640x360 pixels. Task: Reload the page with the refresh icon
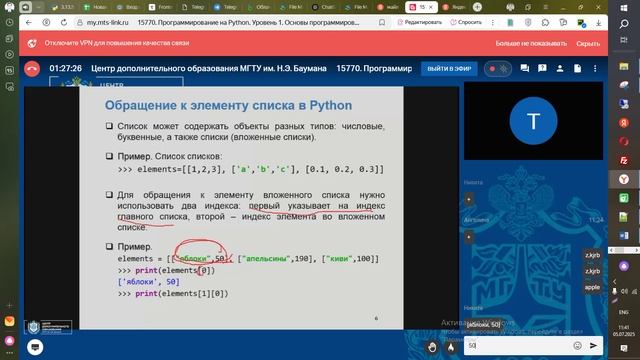(64, 22)
